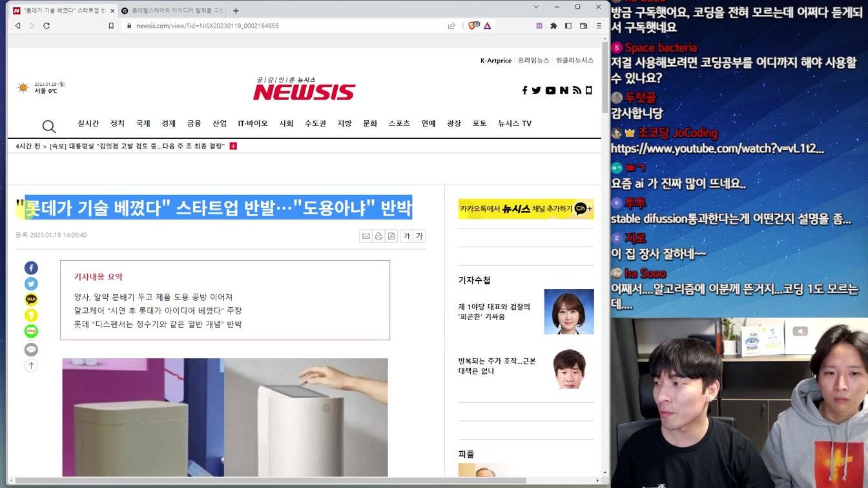Open column '반복되는 주가 조작…근본 대책은 없나'
This screenshot has width=868, height=488.
click(497, 366)
